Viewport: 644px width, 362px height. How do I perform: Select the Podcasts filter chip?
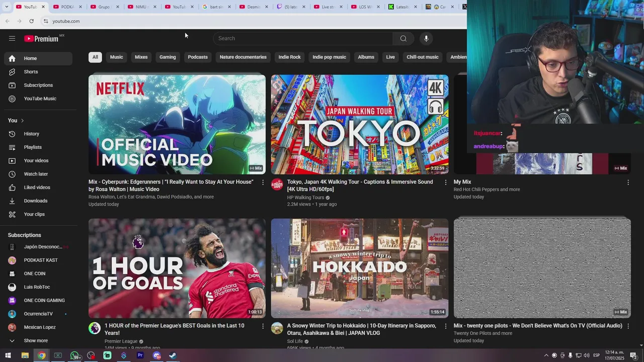pos(198,57)
